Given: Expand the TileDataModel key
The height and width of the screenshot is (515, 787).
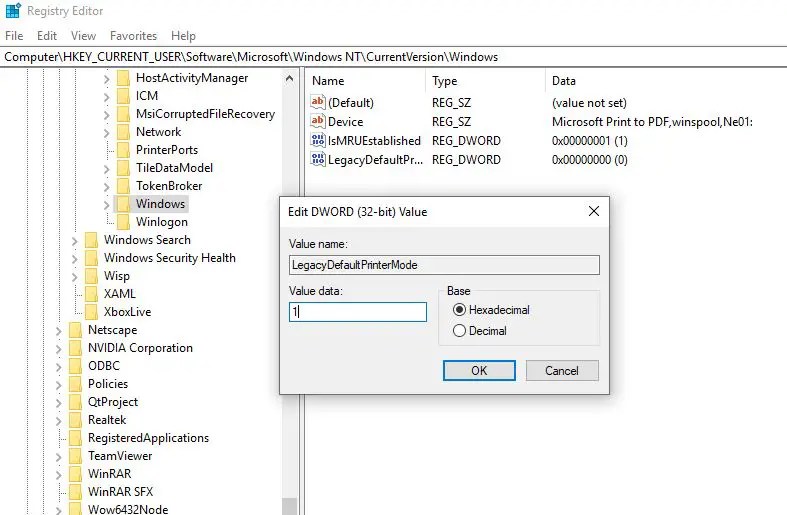Looking at the screenshot, I should coord(106,169).
